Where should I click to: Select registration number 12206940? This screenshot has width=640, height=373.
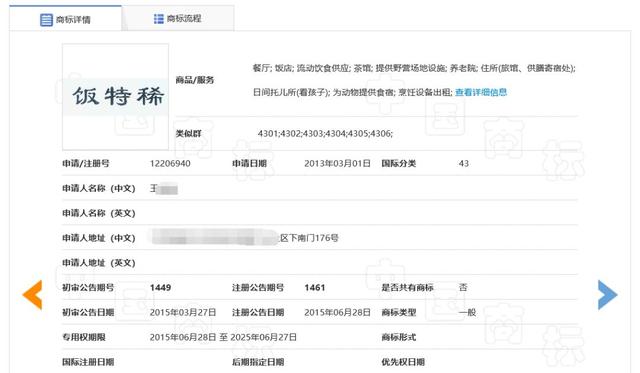[170, 164]
